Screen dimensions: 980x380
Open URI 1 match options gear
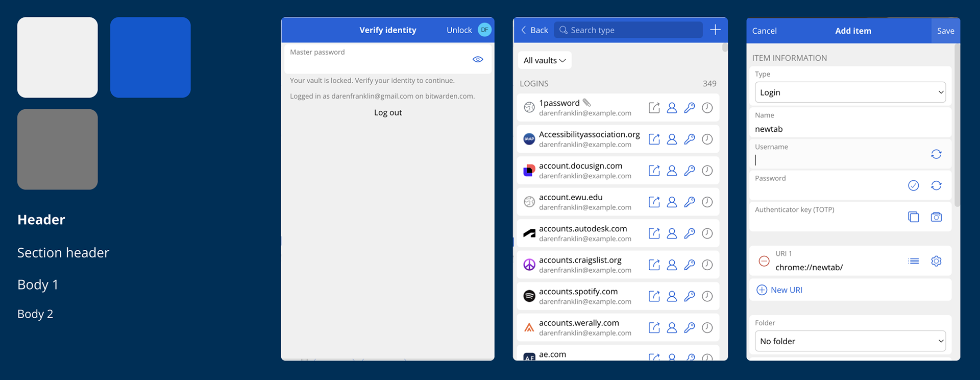pos(936,261)
